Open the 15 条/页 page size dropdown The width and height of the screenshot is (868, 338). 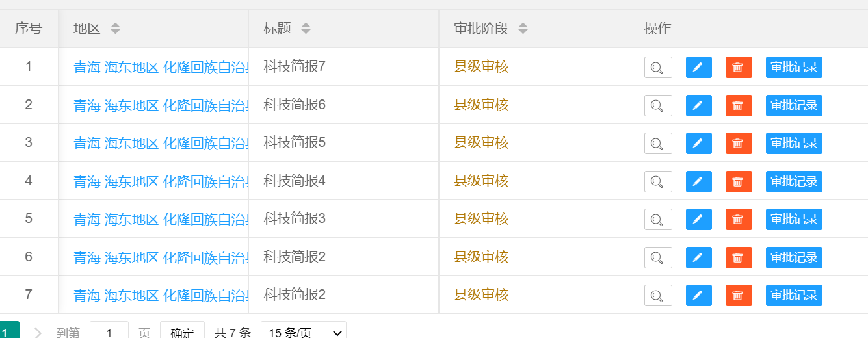(304, 332)
